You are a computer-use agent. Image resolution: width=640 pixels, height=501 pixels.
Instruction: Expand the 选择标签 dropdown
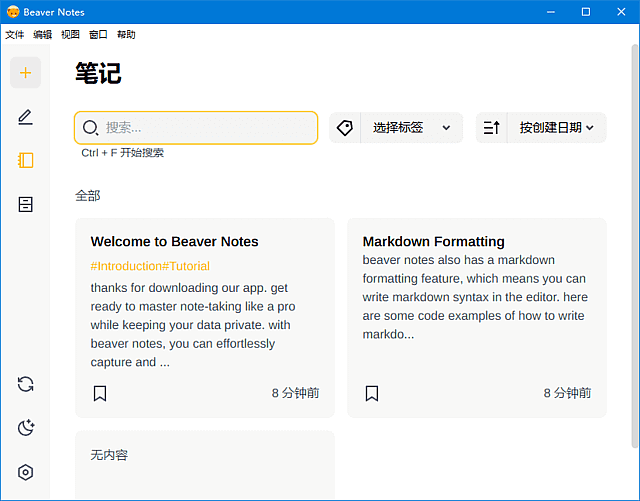(411, 128)
